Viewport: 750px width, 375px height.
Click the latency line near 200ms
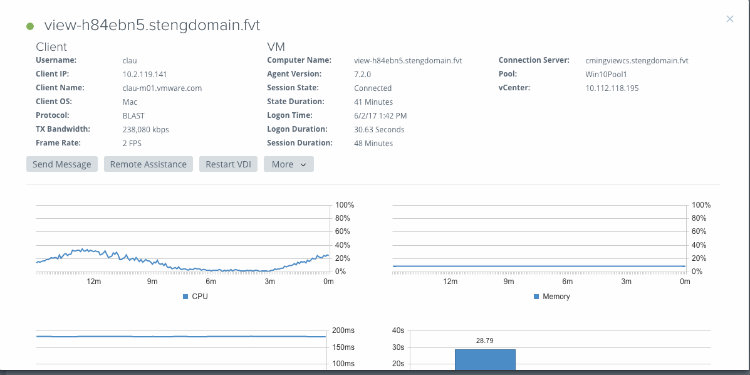[x=181, y=337]
